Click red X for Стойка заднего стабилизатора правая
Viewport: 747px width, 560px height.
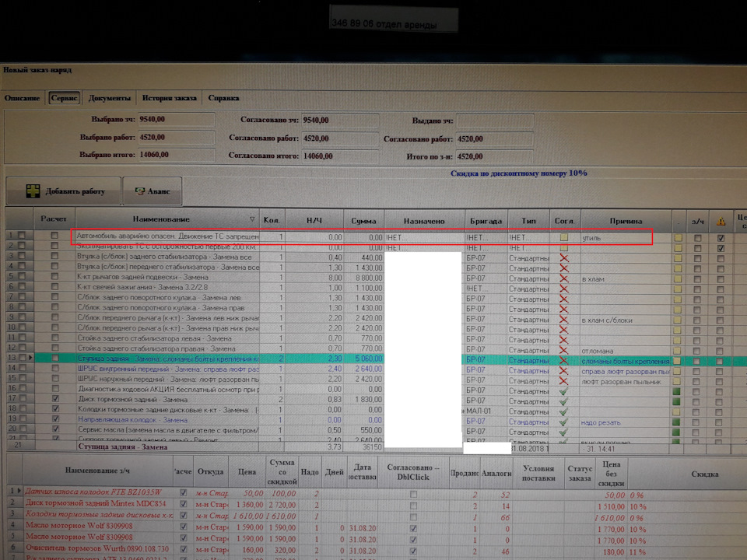(564, 350)
